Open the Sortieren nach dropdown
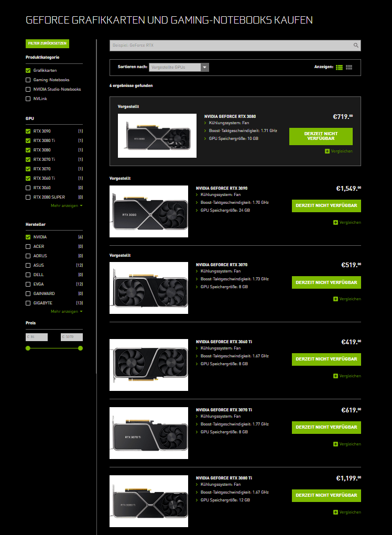 [179, 67]
